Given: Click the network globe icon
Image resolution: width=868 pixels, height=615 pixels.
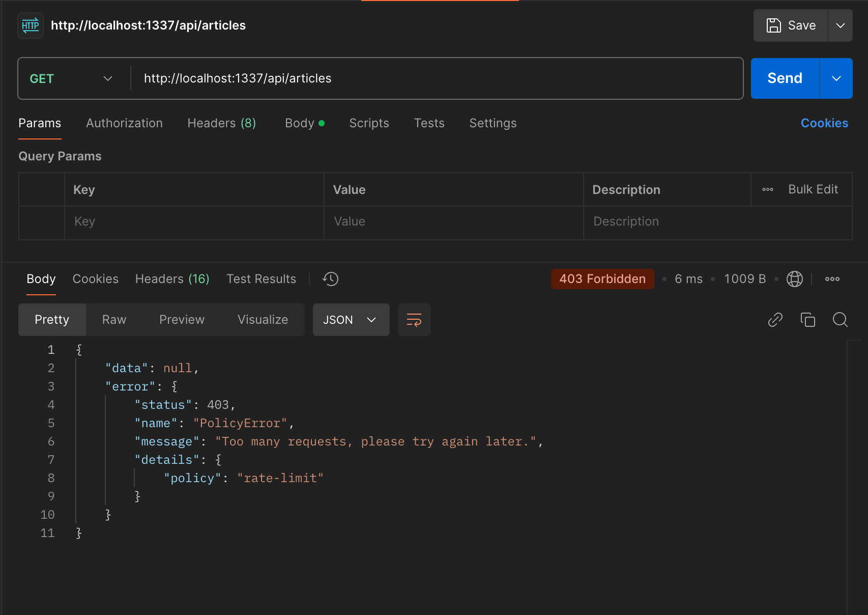Looking at the screenshot, I should [794, 279].
